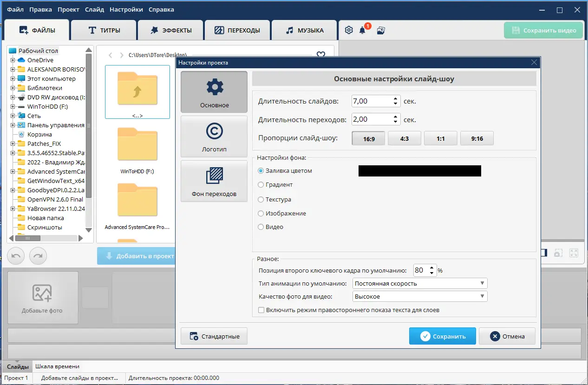This screenshot has height=385, width=588.
Task: Expand OneDrive tree node
Action: point(13,60)
